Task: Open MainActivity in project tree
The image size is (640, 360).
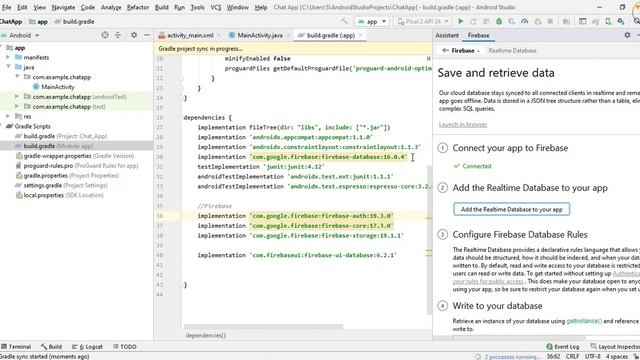Action: click(x=58, y=87)
